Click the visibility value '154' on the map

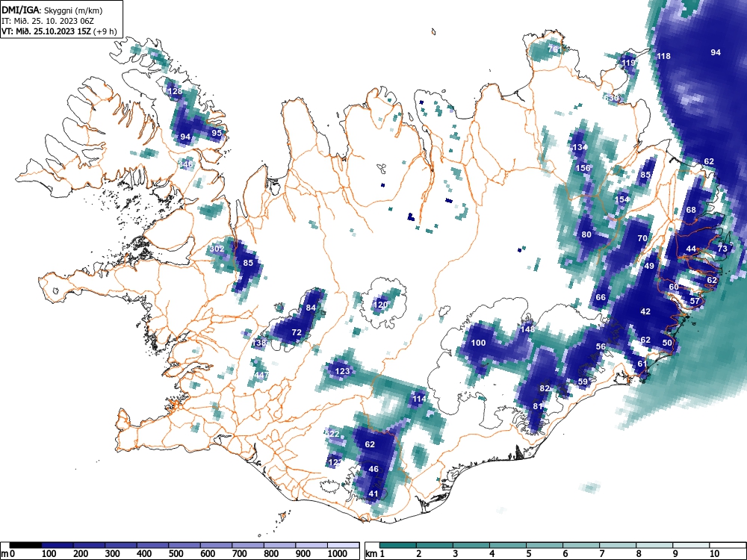(622, 199)
